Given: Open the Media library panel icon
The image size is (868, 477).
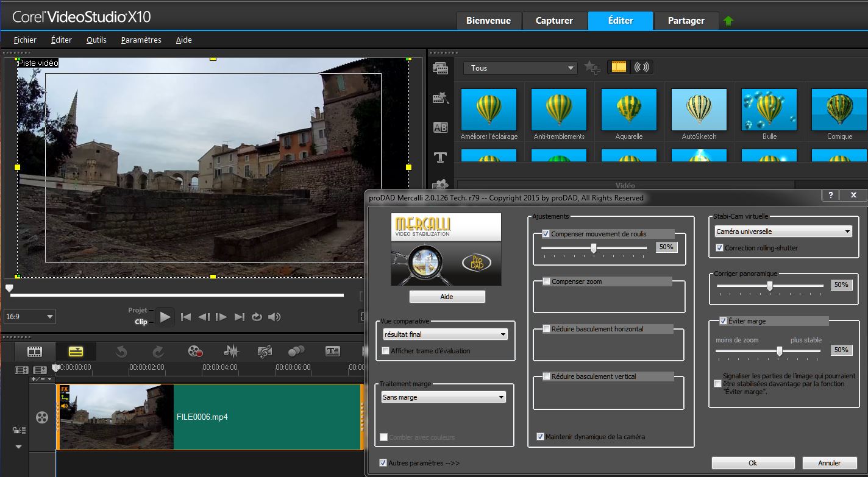Looking at the screenshot, I should pyautogui.click(x=440, y=68).
